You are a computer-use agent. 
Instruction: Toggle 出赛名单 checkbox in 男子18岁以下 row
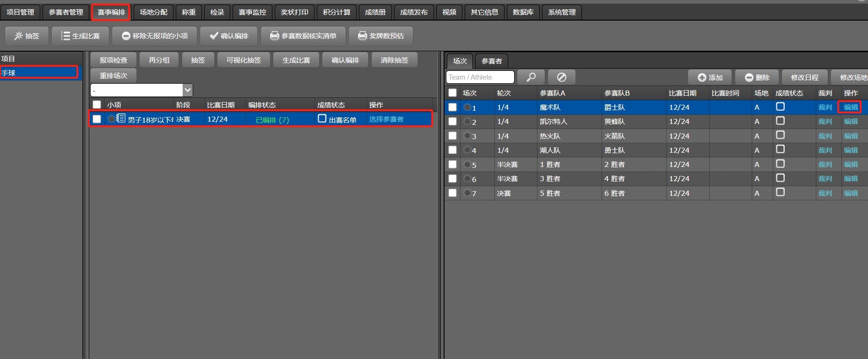pyautogui.click(x=322, y=118)
